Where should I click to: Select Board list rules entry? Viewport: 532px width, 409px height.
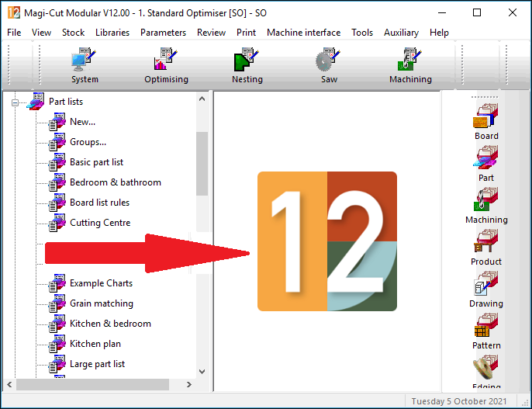tap(99, 203)
